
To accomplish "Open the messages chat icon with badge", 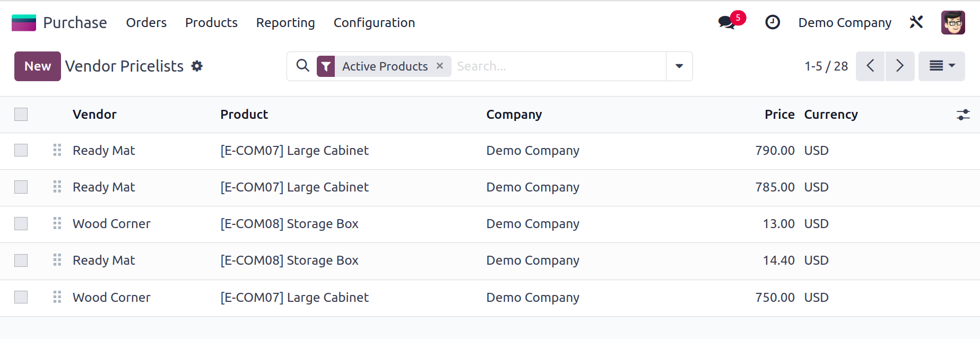I will pyautogui.click(x=727, y=22).
